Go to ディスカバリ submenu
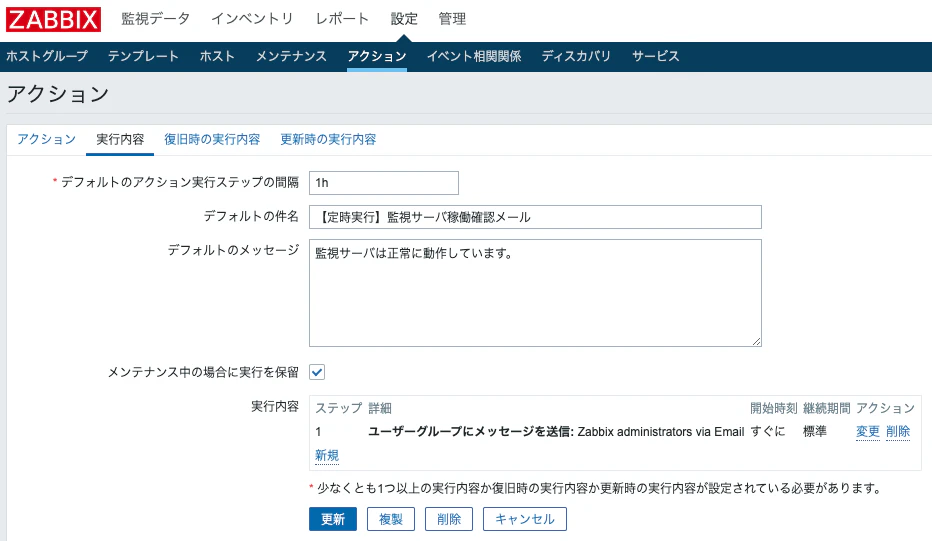Image resolution: width=932 pixels, height=541 pixels. [576, 56]
